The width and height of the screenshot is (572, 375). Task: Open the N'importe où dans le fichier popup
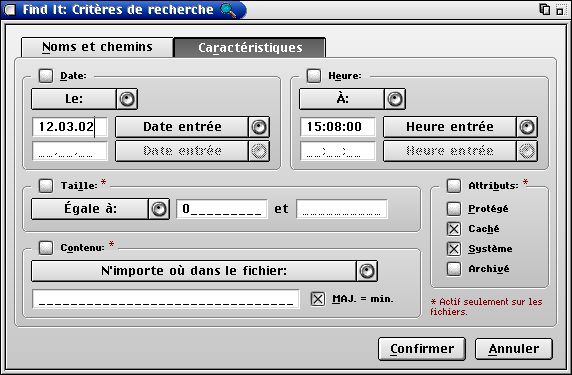pyautogui.click(x=194, y=271)
